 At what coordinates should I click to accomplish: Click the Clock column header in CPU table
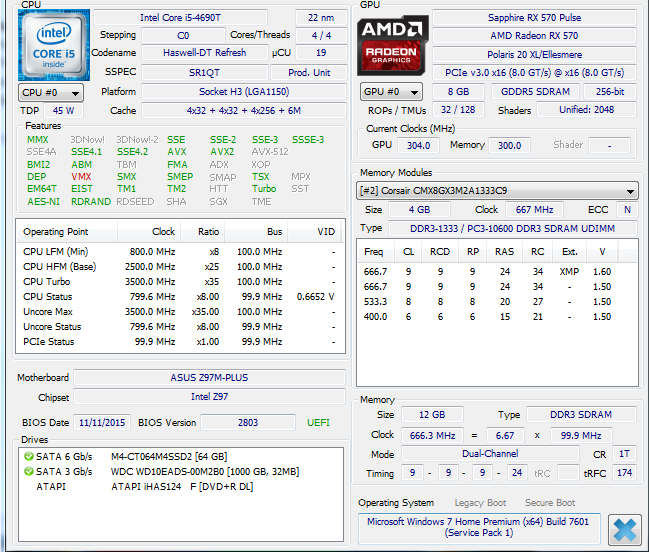click(149, 232)
